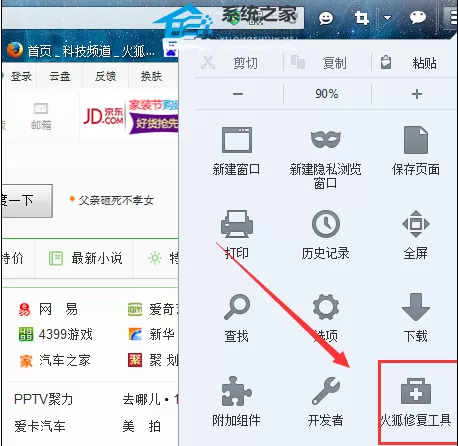Decrease zoom with the minus button
The width and height of the screenshot is (458, 446).
[x=238, y=94]
